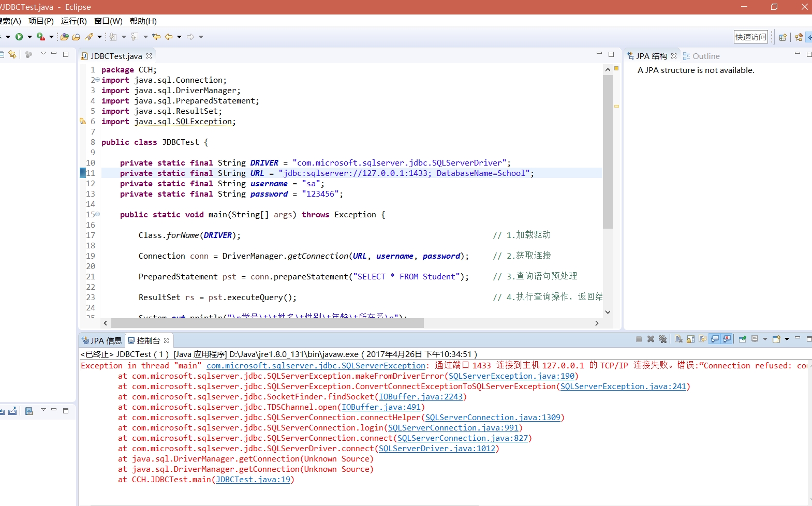812x506 pixels.
Task: Click the Open Type folder icon
Action: pyautogui.click(x=65, y=37)
